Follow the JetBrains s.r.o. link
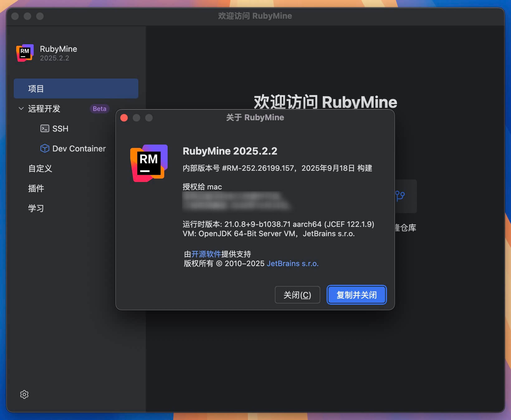The width and height of the screenshot is (511, 420). [x=293, y=264]
